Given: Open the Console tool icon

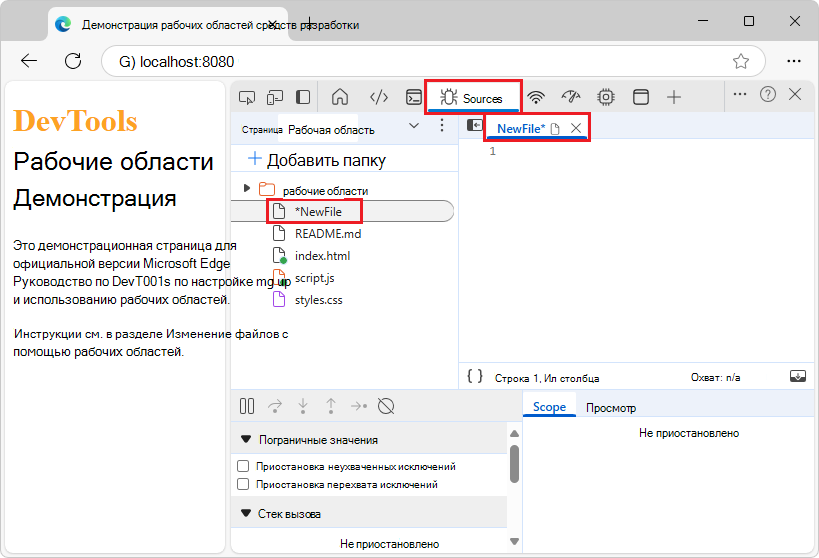Looking at the screenshot, I should (414, 97).
